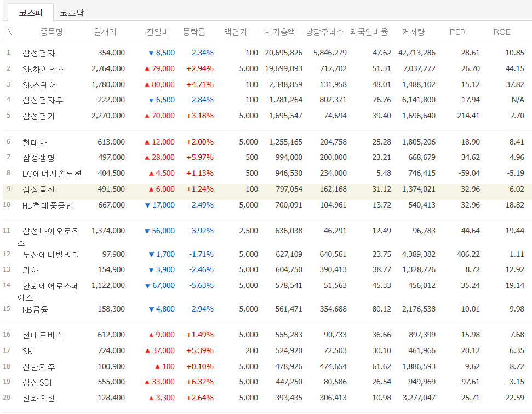Click the 액면가 column header
This screenshot has height=414, width=532.
[x=236, y=32]
